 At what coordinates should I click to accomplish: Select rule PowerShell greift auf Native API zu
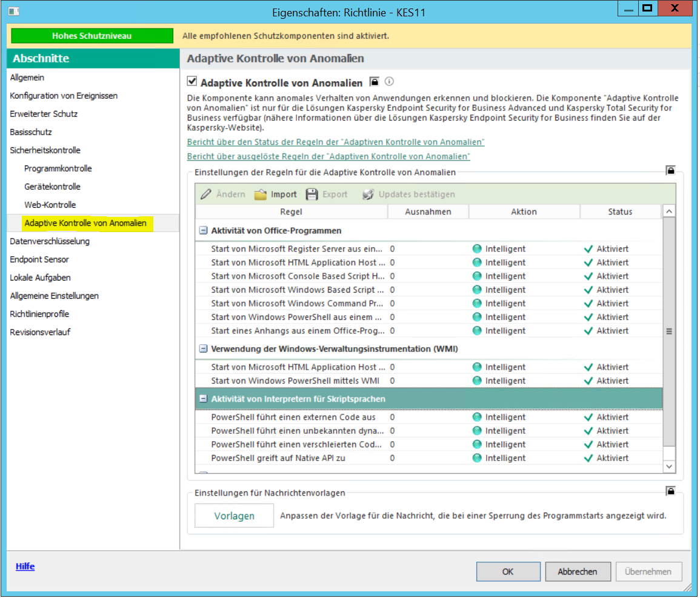[278, 458]
